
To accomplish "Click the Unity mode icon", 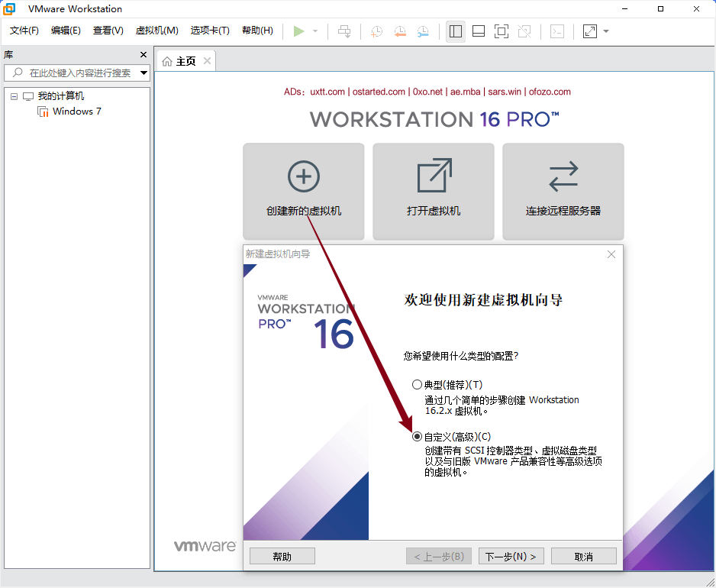I will point(524,31).
